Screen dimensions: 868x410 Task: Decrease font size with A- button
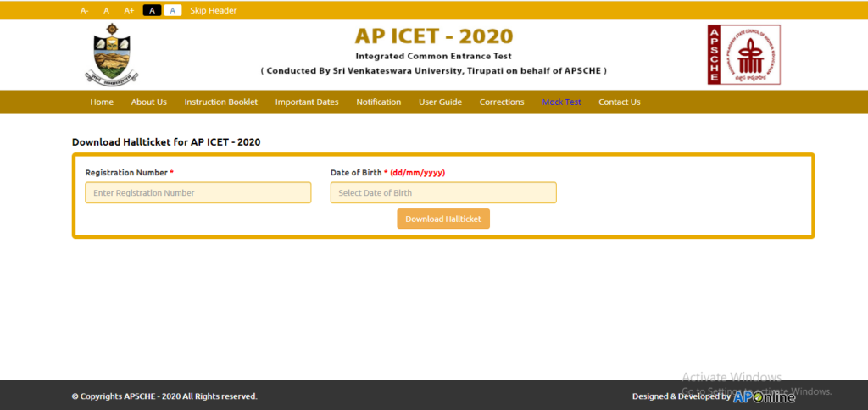click(84, 10)
